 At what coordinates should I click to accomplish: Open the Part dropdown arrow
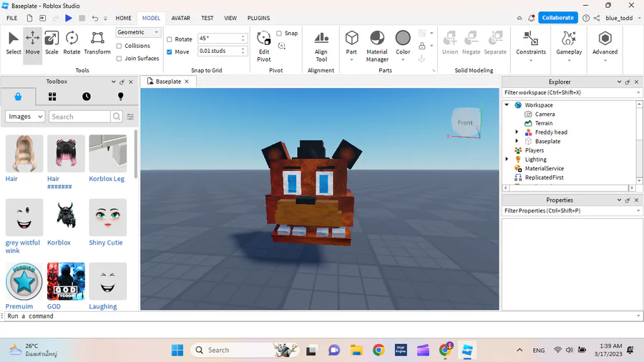[351, 60]
